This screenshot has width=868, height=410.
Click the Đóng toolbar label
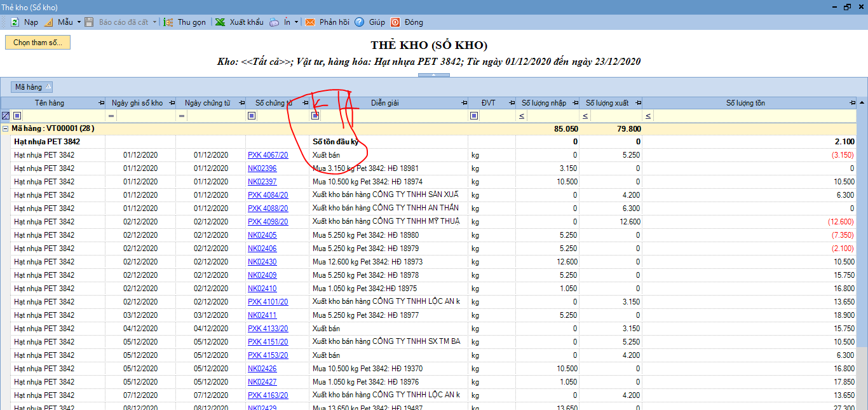[x=414, y=22]
